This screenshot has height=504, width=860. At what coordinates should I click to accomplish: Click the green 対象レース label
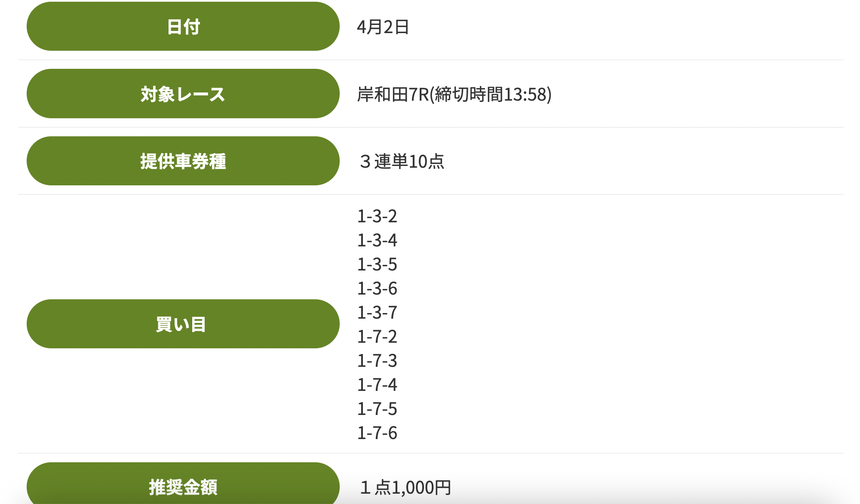tap(183, 94)
